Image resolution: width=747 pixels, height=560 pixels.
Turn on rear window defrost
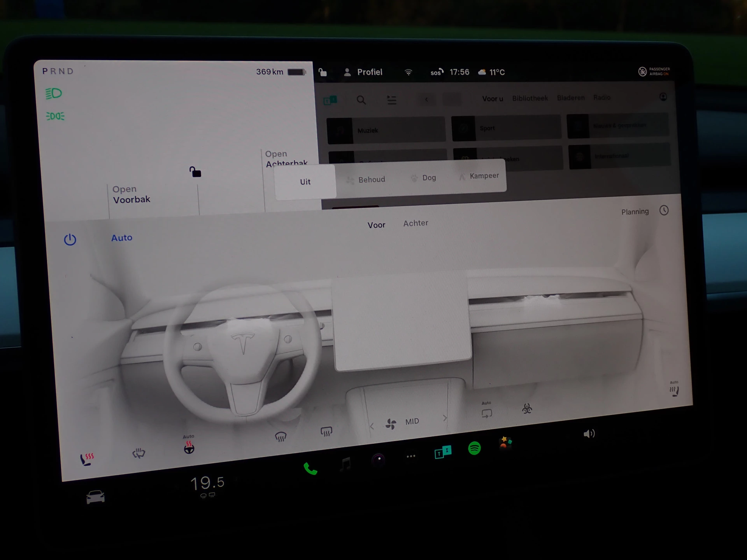tap(326, 431)
